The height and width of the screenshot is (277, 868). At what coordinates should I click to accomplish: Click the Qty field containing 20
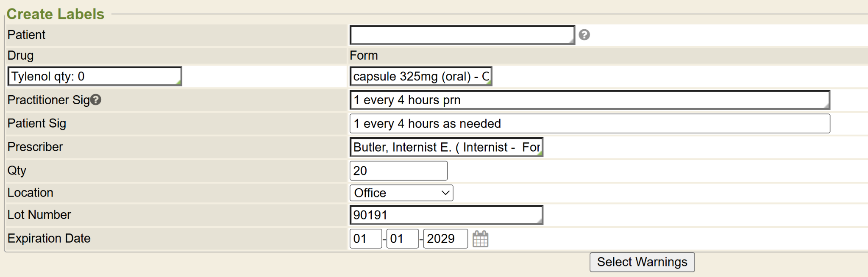(398, 171)
